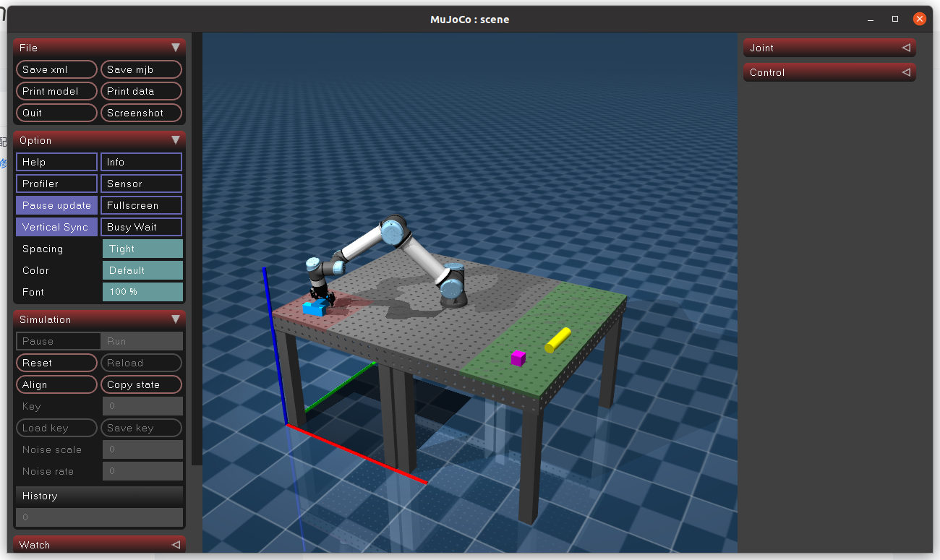The image size is (940, 560).
Task: Collapse the File section triangle
Action: click(176, 48)
